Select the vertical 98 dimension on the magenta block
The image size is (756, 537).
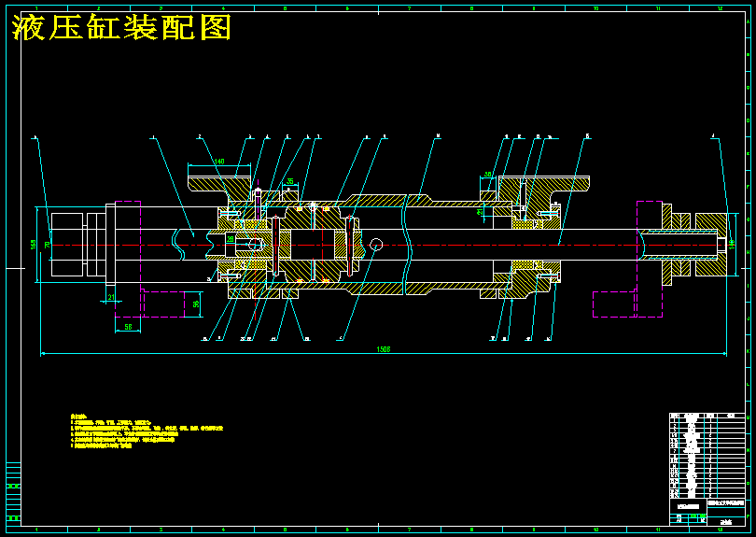click(x=196, y=304)
